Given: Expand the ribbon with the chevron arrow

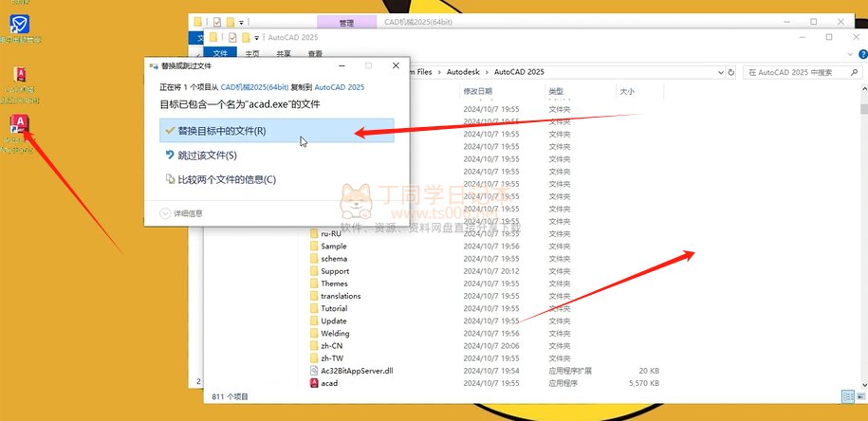Looking at the screenshot, I should coord(851,54).
